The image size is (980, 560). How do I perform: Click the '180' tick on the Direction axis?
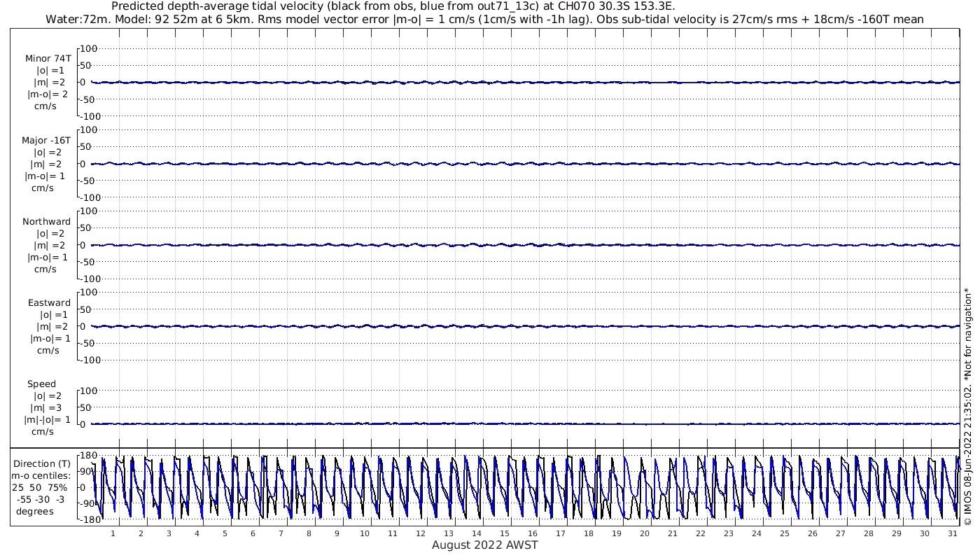pos(87,456)
